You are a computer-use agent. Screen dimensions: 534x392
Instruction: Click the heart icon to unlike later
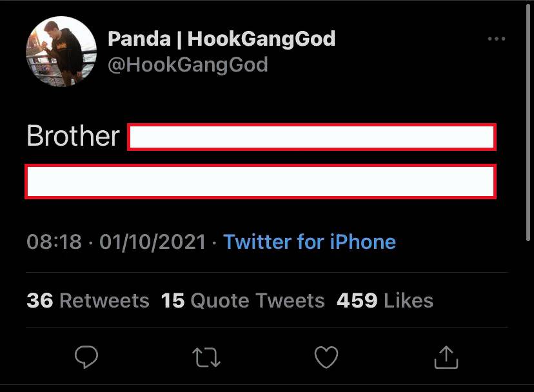[x=326, y=357]
